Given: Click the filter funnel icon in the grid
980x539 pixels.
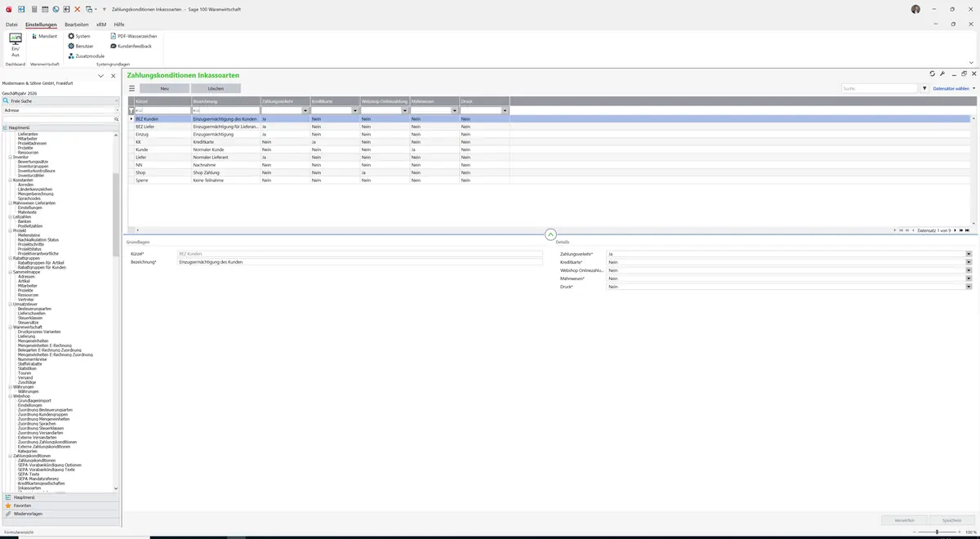Looking at the screenshot, I should [x=131, y=110].
